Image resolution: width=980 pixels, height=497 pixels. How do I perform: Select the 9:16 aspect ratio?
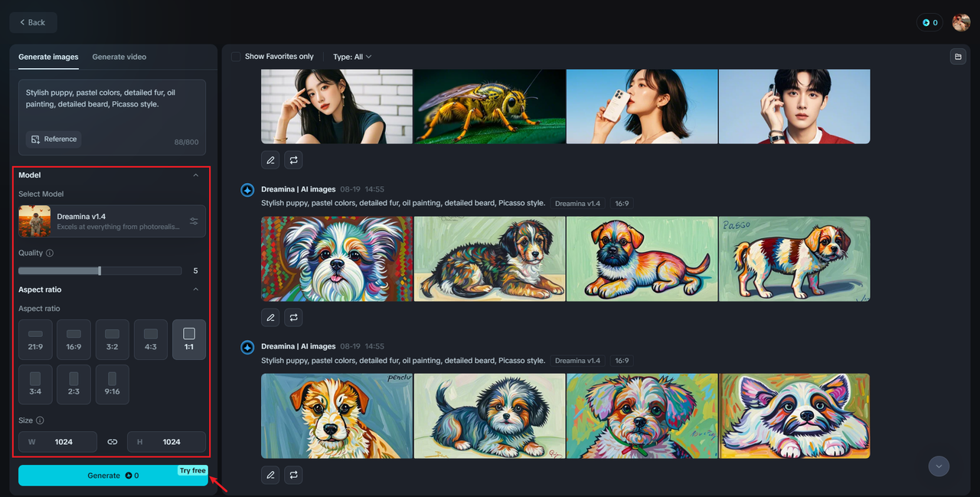(112, 384)
